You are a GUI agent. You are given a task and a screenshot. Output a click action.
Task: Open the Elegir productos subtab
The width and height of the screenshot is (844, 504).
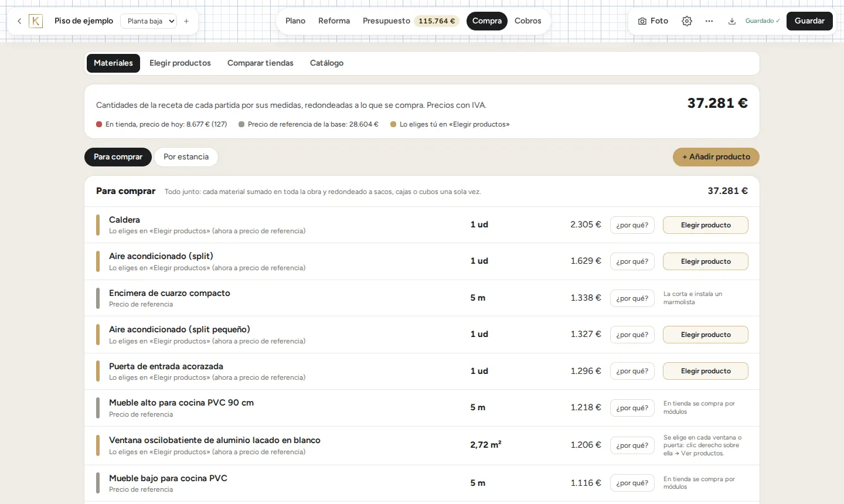click(x=180, y=63)
